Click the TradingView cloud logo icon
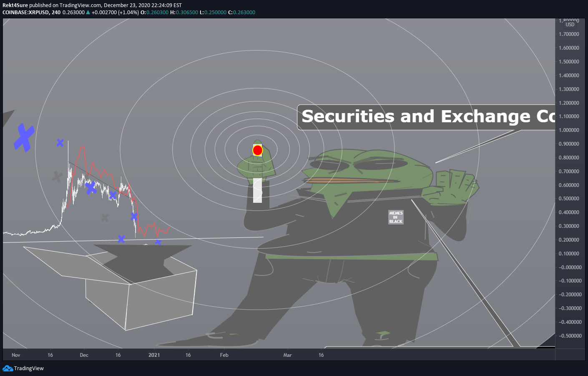Screen dimensions: 588x376 tap(8, 368)
